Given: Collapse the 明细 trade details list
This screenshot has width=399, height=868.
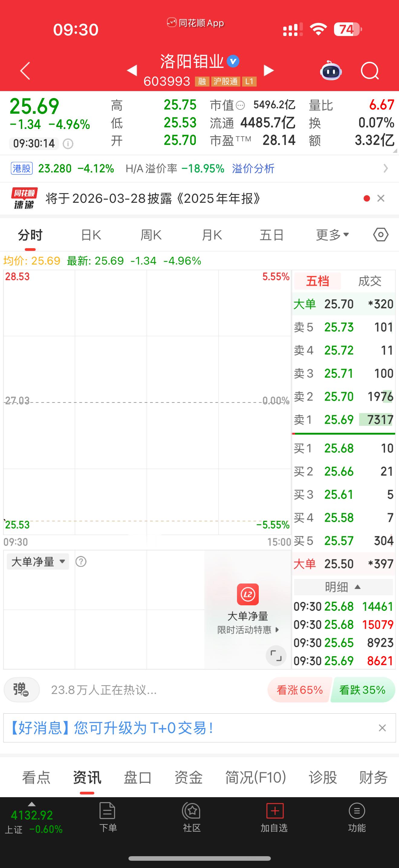Looking at the screenshot, I should 343,587.
